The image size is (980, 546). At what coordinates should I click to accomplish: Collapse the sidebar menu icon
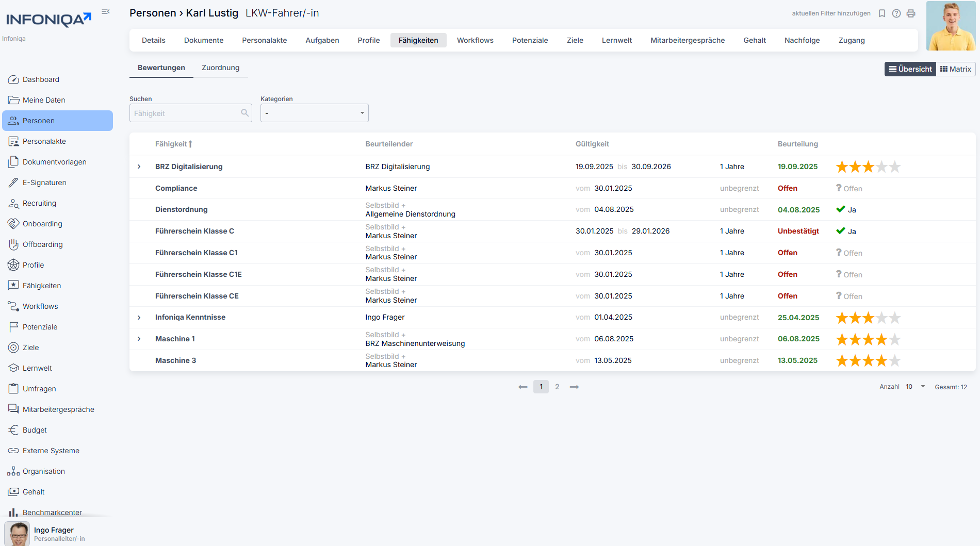point(106,11)
